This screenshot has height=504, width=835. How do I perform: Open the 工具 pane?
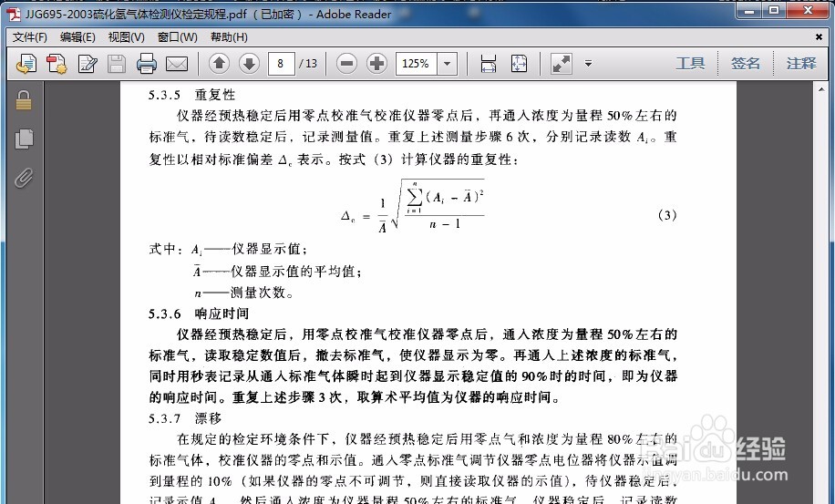(690, 63)
